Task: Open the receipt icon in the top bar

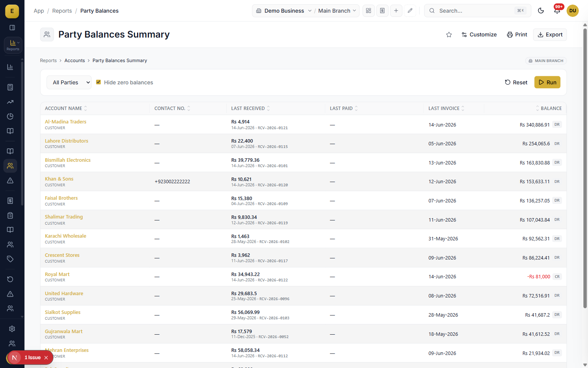Action: pyautogui.click(x=382, y=11)
